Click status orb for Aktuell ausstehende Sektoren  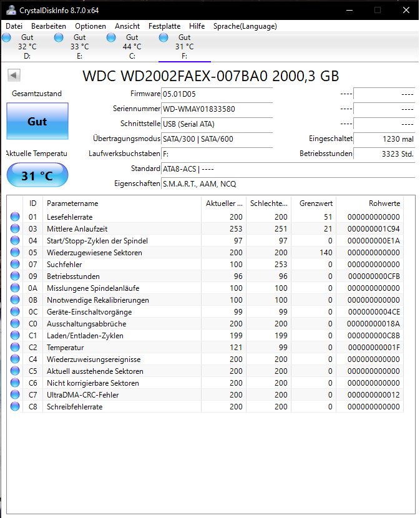(x=15, y=371)
